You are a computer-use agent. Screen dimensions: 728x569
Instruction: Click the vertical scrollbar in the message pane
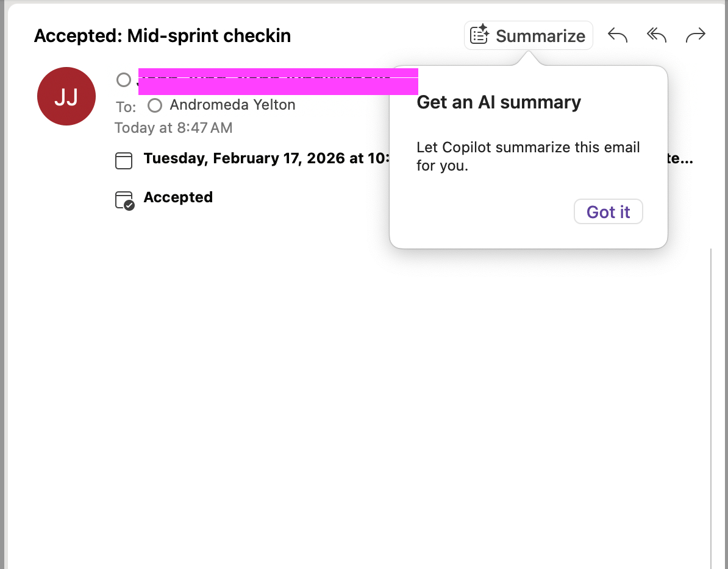(x=711, y=402)
